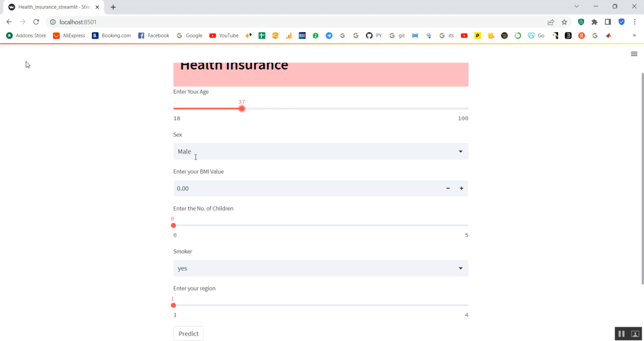Viewport: 644px width, 341px height.
Task: Increase BMI using the plus stepper
Action: point(461,188)
